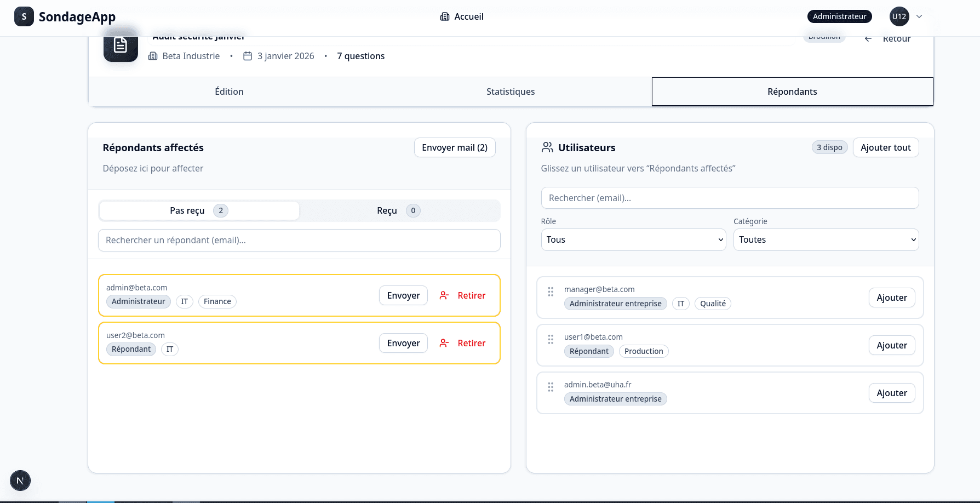
Task: Click the back arrow beside Retour
Action: pyautogui.click(x=868, y=38)
